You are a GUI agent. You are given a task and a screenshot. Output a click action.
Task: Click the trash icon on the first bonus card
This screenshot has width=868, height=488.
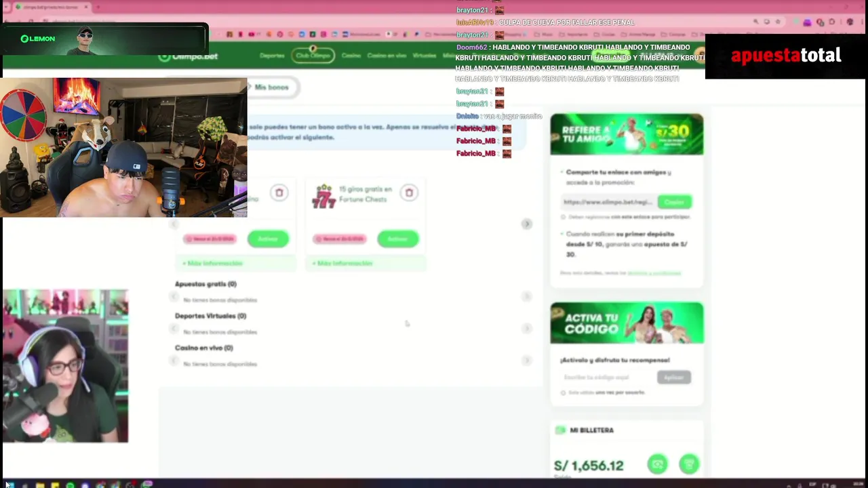coord(279,192)
